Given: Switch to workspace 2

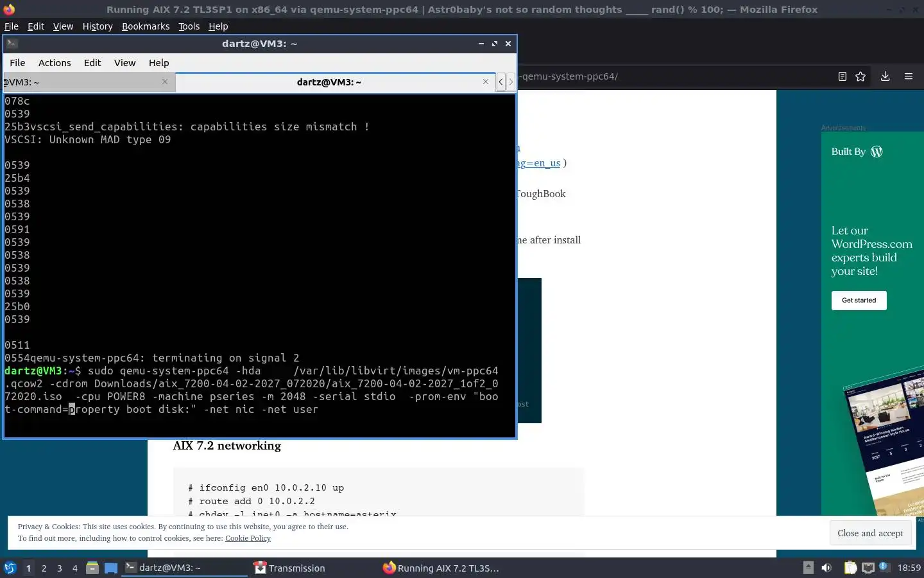Looking at the screenshot, I should (x=44, y=568).
